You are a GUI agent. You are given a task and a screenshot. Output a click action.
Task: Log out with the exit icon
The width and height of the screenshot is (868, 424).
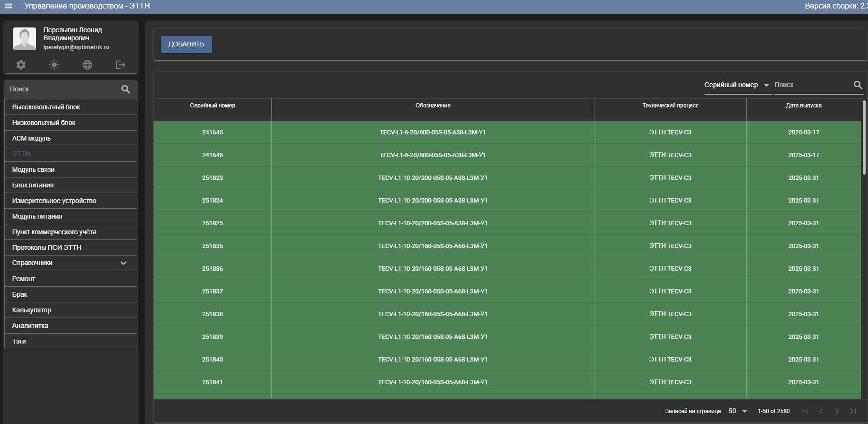pyautogui.click(x=121, y=65)
